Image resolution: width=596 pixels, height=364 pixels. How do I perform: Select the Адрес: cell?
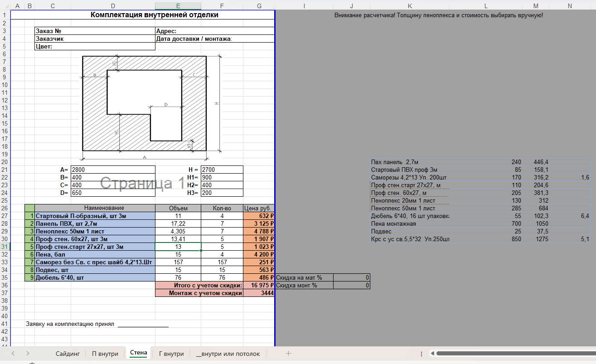215,31
